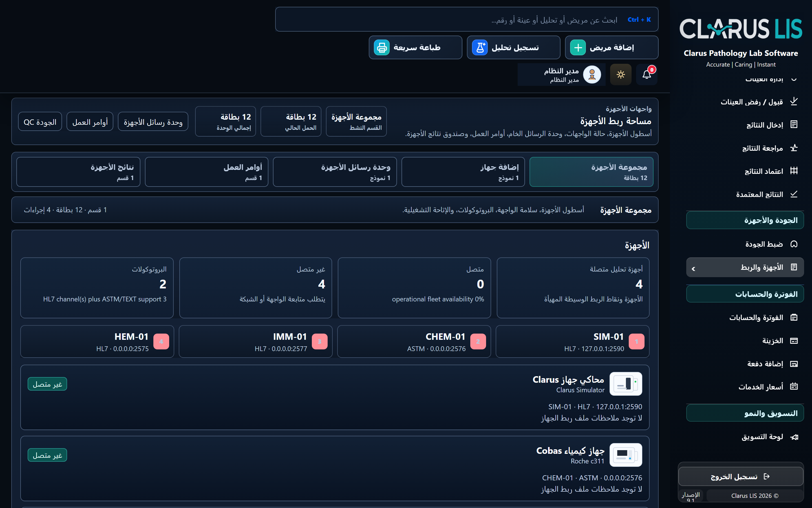Click the admin user avatar
Viewport: 812px width, 508px height.
(x=592, y=75)
